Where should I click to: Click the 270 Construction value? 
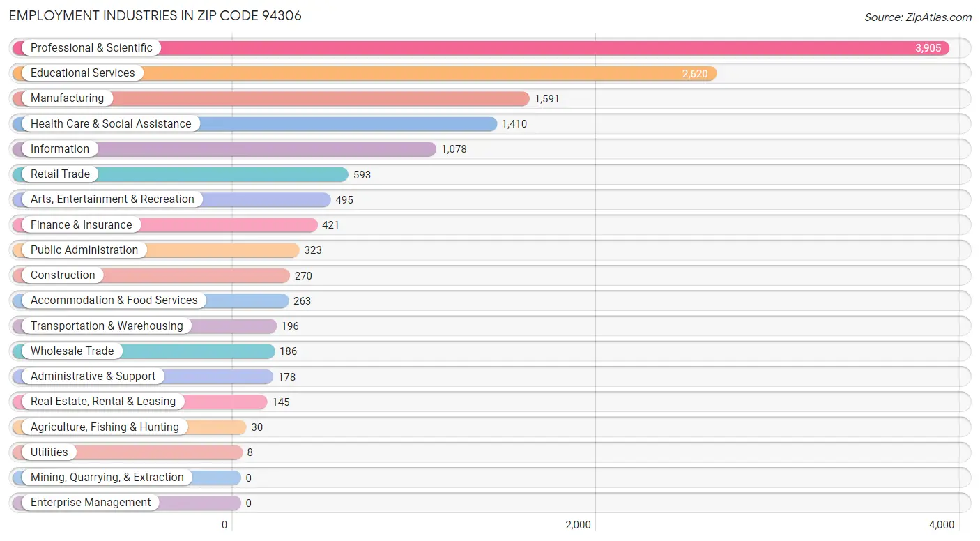pos(303,276)
